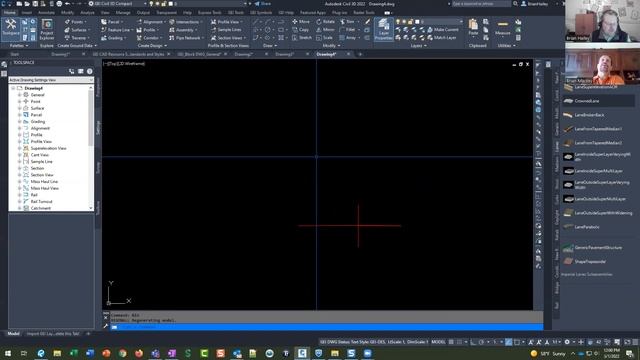640x360 pixels.
Task: Click Match Layer button
Action: click(442, 38)
